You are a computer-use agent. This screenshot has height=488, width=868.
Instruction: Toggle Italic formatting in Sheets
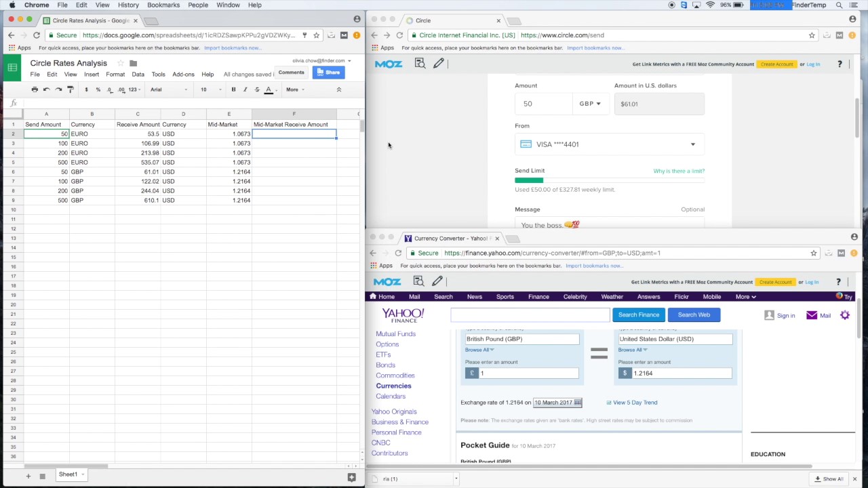pyautogui.click(x=245, y=89)
